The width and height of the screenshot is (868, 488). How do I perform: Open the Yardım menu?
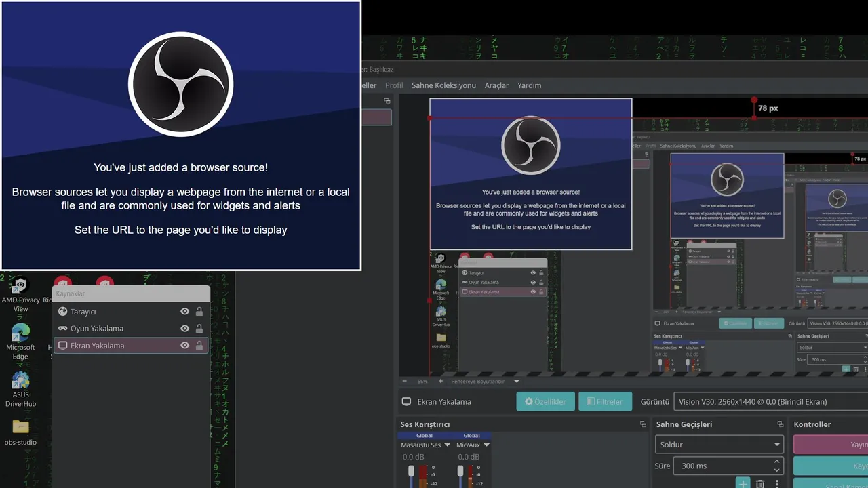(x=530, y=85)
